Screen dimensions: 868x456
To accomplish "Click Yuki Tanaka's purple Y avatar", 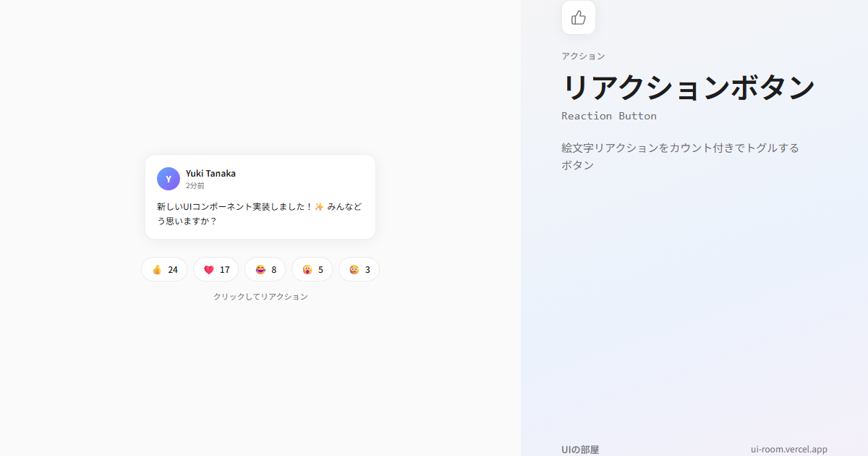I will point(169,179).
